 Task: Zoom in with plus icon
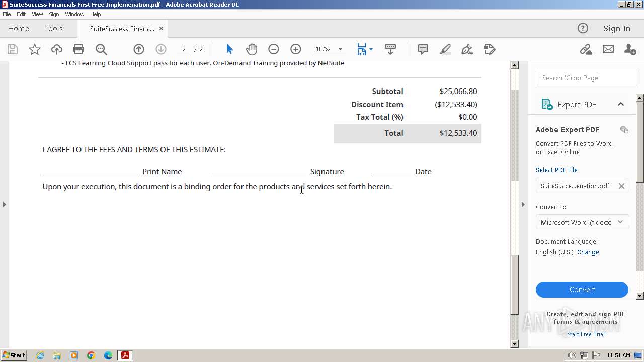click(296, 49)
